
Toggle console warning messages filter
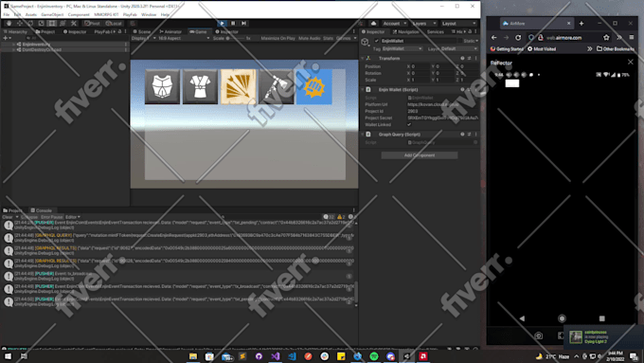click(x=341, y=217)
